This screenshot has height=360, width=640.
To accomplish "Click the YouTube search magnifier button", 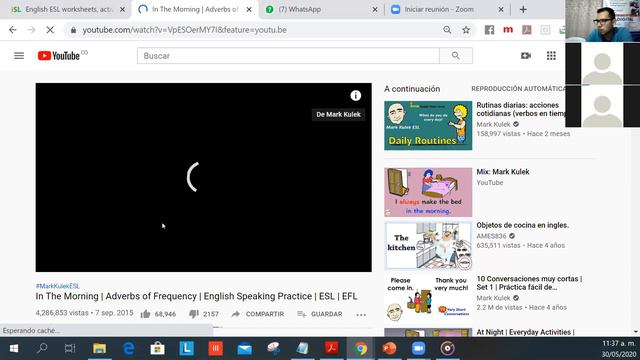I will (456, 56).
